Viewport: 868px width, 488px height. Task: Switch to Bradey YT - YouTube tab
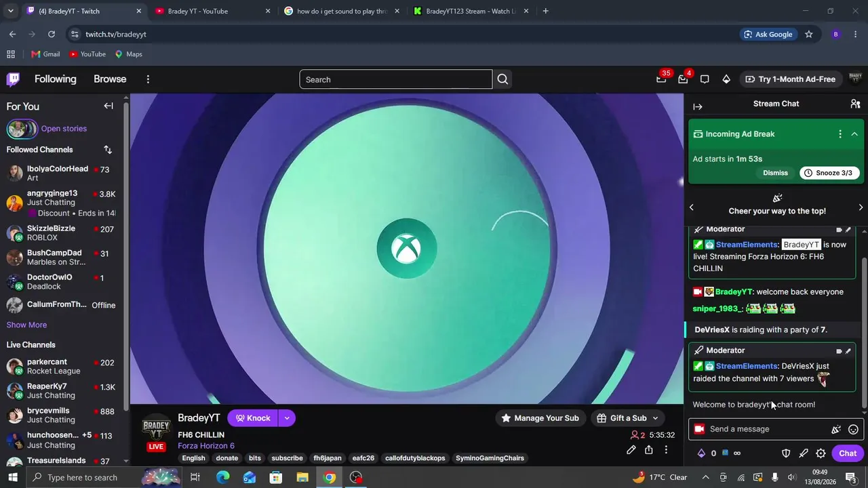click(x=213, y=11)
